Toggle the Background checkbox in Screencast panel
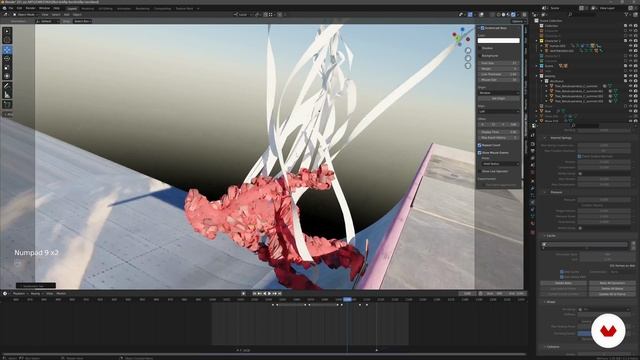640x360 pixels. pyautogui.click(x=480, y=55)
